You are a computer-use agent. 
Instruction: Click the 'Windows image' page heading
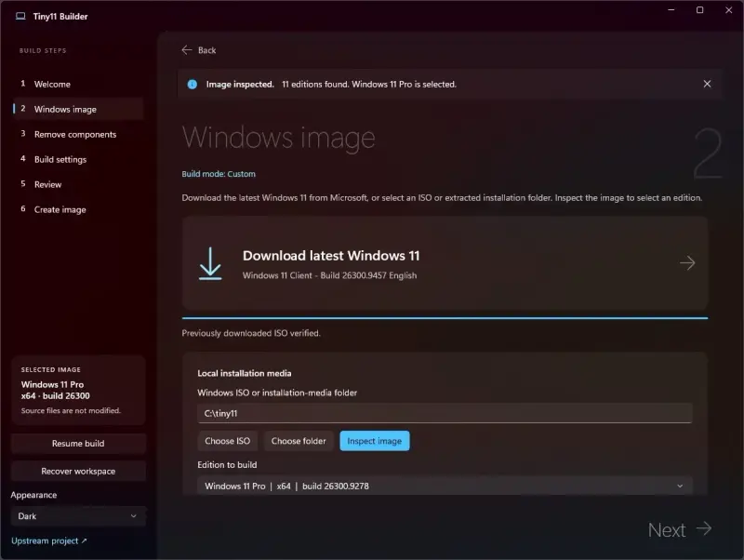point(278,138)
